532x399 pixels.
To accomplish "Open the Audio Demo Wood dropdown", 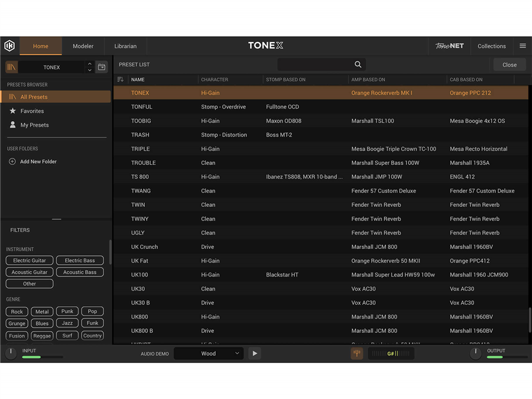I will (209, 353).
